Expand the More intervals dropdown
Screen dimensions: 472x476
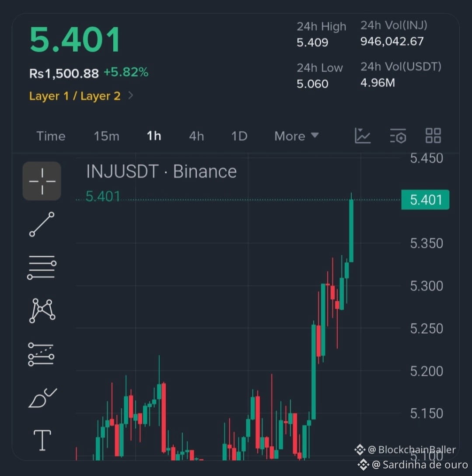click(296, 136)
